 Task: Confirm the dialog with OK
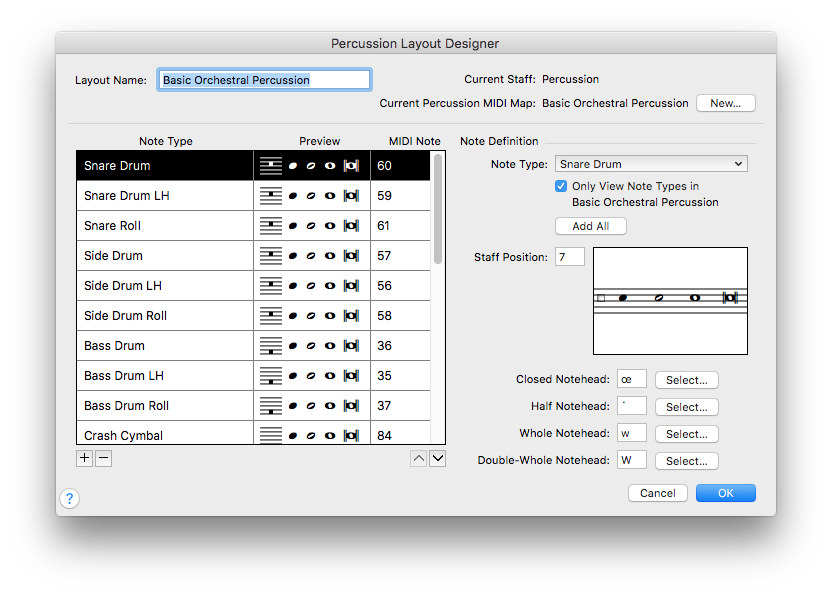pos(725,493)
